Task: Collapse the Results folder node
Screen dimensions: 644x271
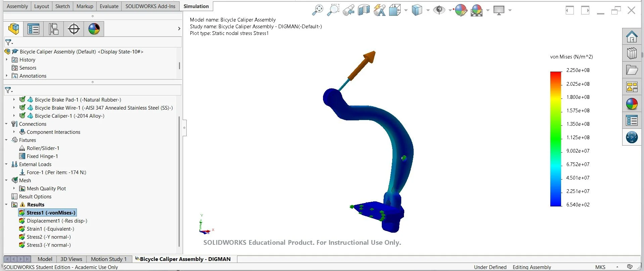Action: coord(6,204)
